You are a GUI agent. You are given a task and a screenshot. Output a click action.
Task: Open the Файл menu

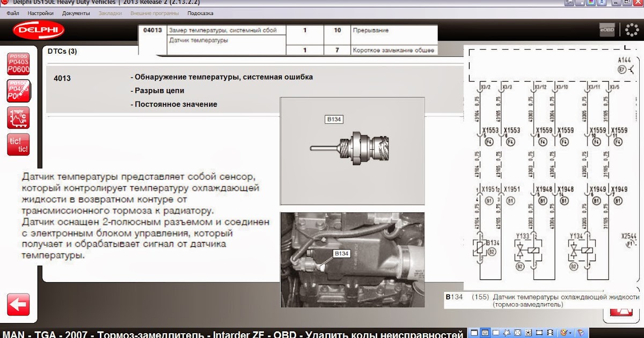click(13, 13)
